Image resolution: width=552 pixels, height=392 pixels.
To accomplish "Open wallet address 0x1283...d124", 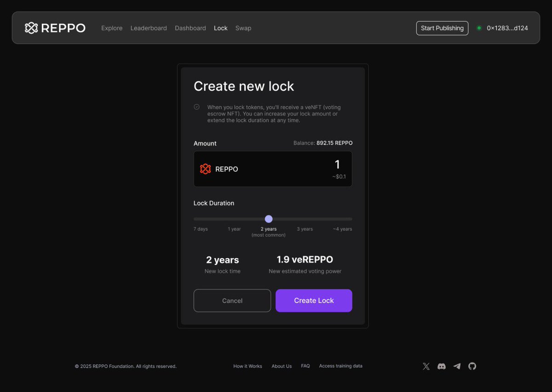I will click(x=507, y=28).
